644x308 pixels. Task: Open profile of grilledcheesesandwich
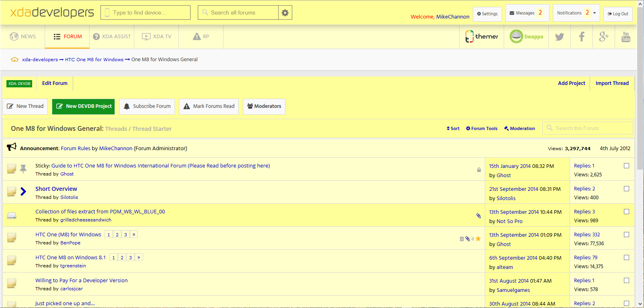pyautogui.click(x=86, y=220)
